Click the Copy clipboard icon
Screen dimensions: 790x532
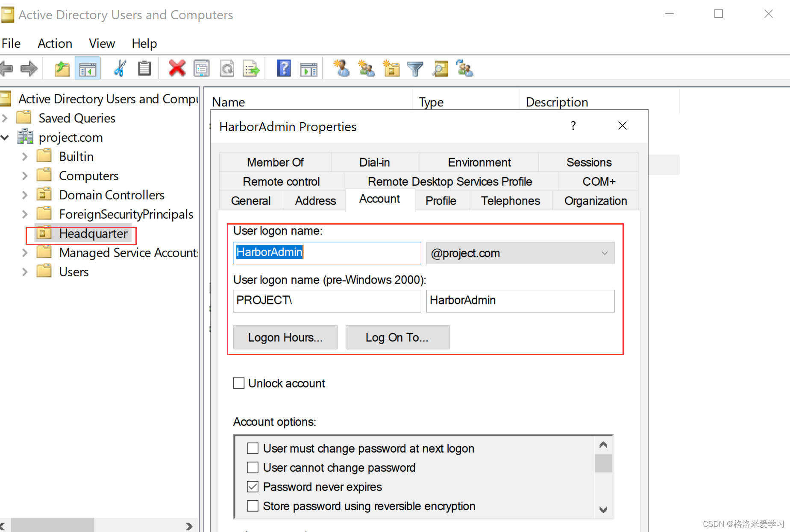coord(144,68)
